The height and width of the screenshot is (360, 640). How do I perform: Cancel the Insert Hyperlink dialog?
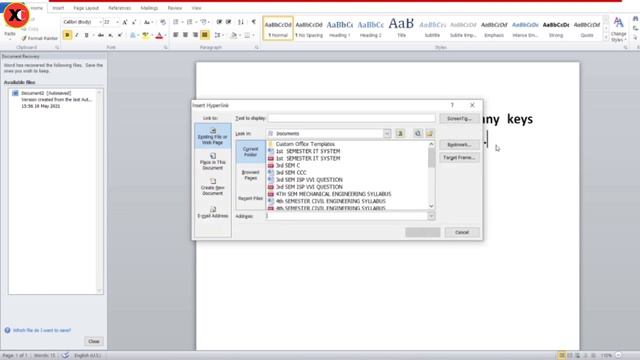(462, 232)
